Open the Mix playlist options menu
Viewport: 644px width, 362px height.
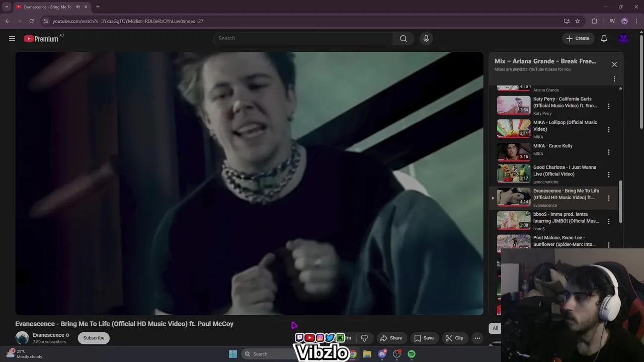(614, 79)
